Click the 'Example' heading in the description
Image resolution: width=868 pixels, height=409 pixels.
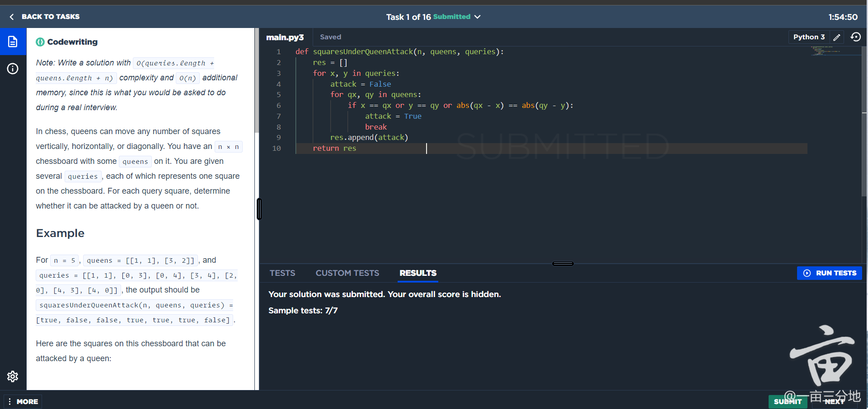(x=60, y=233)
